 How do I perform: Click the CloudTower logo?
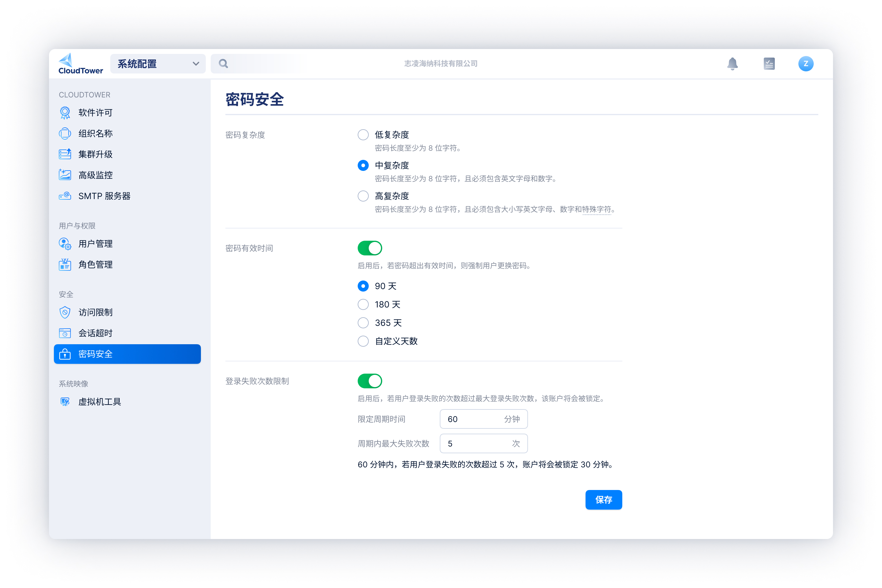[81, 64]
